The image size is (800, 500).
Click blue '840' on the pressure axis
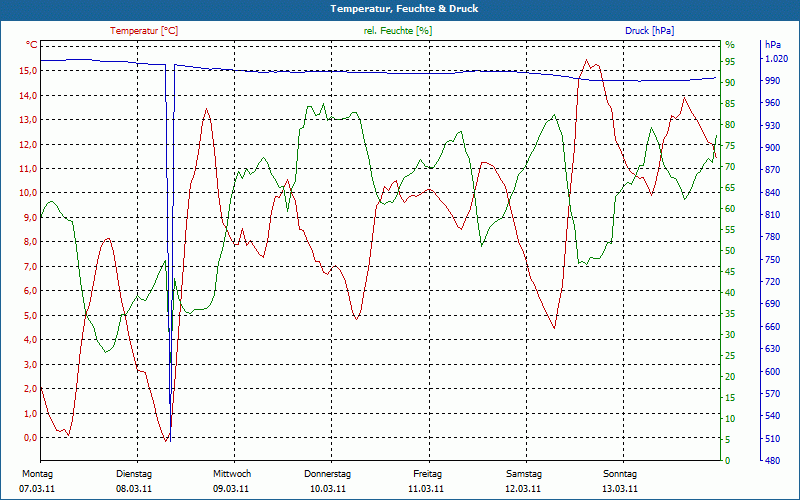(773, 193)
